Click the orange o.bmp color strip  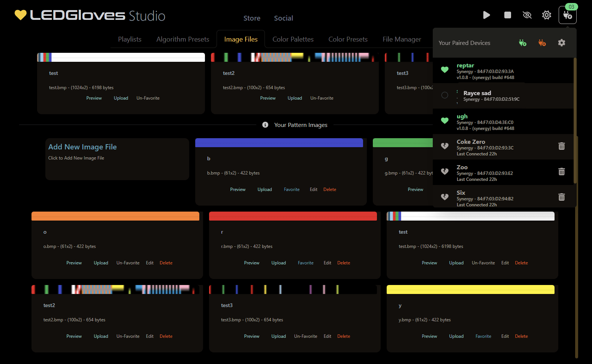pyautogui.click(x=115, y=216)
